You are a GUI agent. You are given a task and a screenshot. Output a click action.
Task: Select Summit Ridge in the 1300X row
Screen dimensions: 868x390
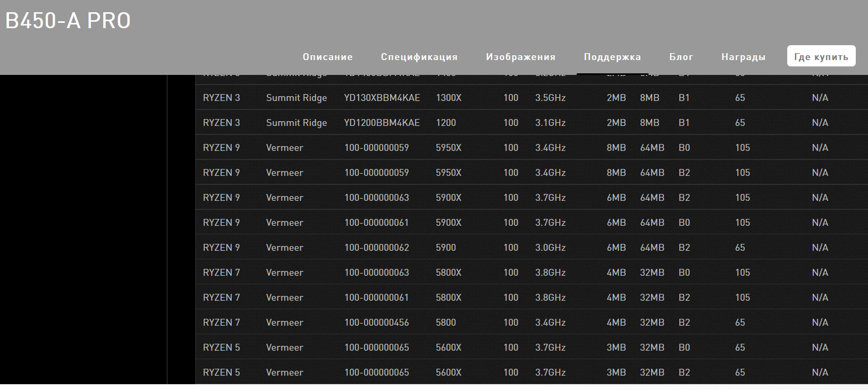[297, 98]
